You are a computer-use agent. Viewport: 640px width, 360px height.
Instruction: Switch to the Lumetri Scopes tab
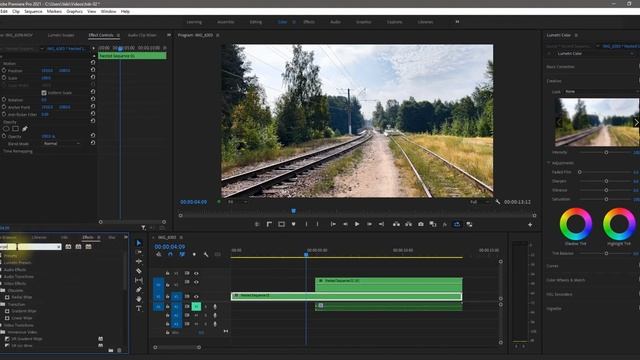tap(61, 36)
